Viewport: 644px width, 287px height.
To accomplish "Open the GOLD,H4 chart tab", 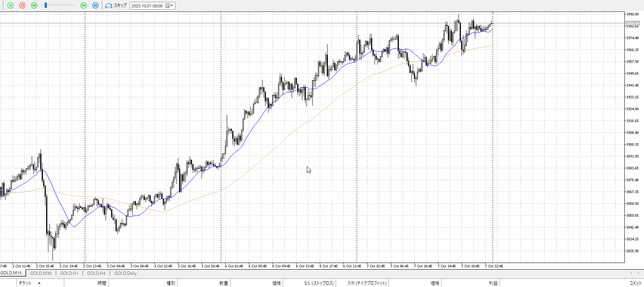I will [x=96, y=273].
